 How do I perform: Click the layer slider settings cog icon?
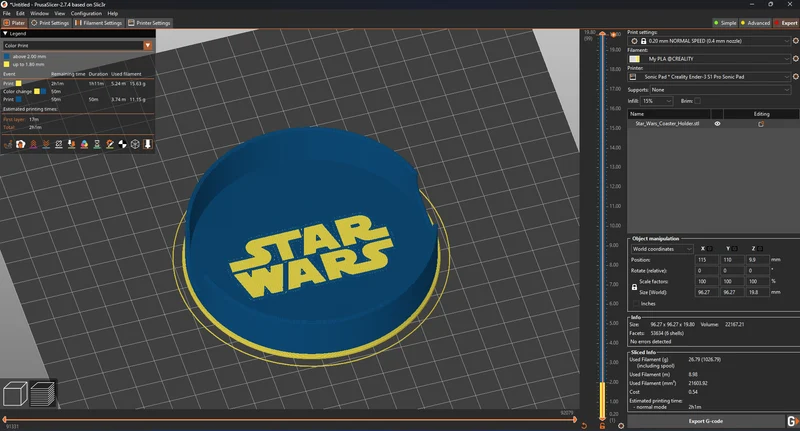621,425
